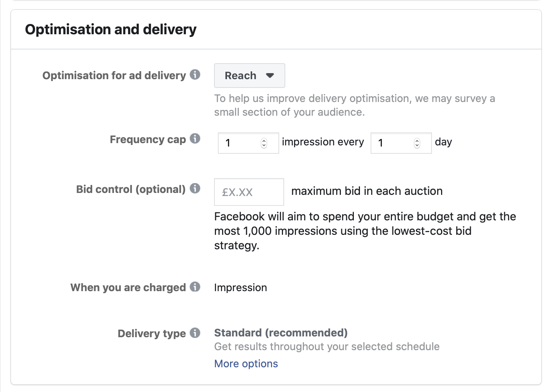Open the When you are charged info icon
Screen dimensions: 550x392
point(195,287)
